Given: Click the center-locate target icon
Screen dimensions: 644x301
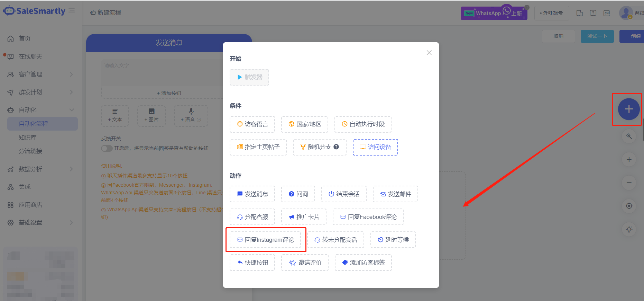Looking at the screenshot, I should click(x=629, y=206).
